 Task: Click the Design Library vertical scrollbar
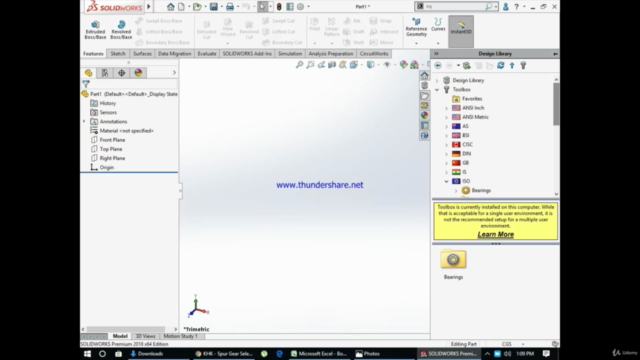[556, 104]
